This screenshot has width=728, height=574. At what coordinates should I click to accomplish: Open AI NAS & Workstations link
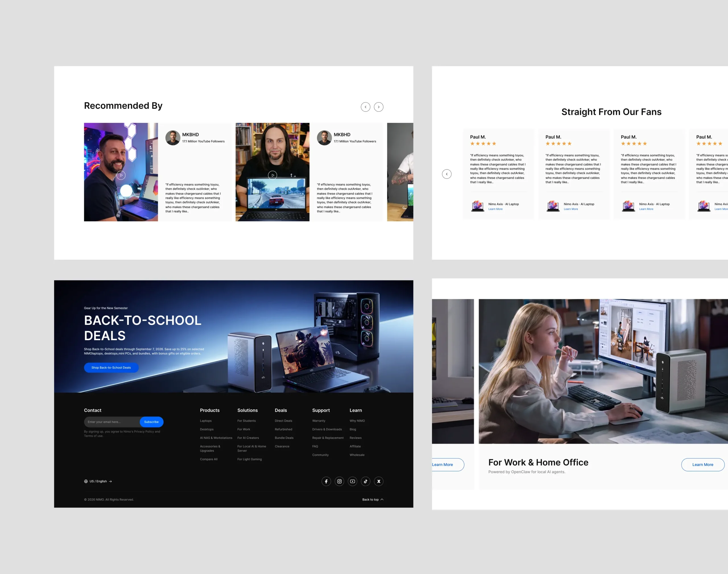coord(216,438)
